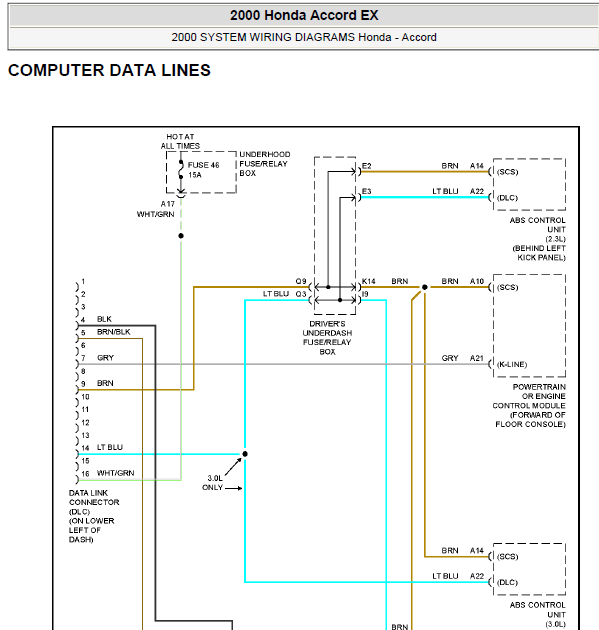Click the "DATA LINK CONNECTOR" label
The width and height of the screenshot is (599, 630).
coord(94,497)
